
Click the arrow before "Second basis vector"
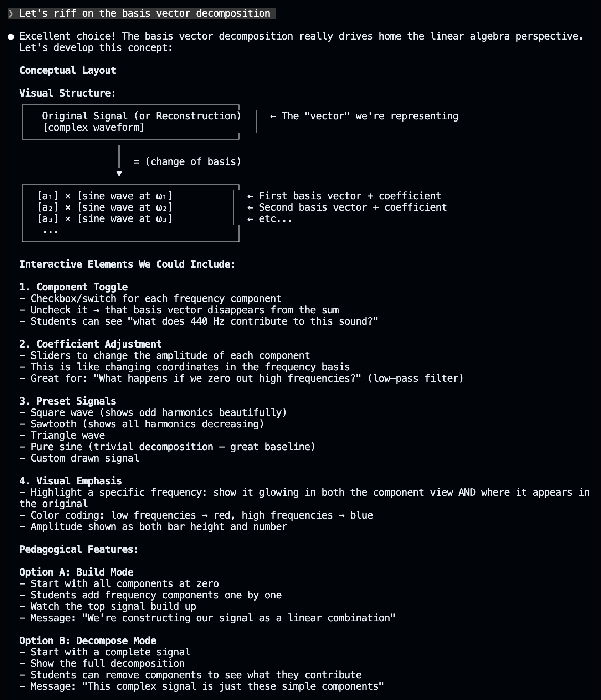pyautogui.click(x=250, y=207)
